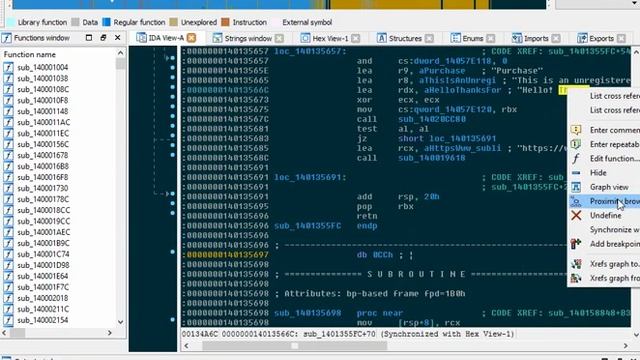Switch to the IDA View-A tab

point(166,38)
